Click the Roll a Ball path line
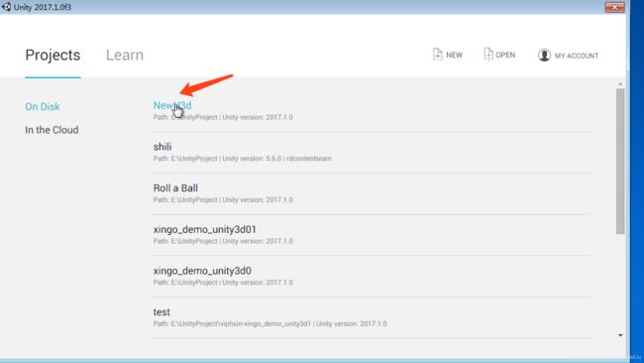Screen dimensions: 644x363 [223, 199]
